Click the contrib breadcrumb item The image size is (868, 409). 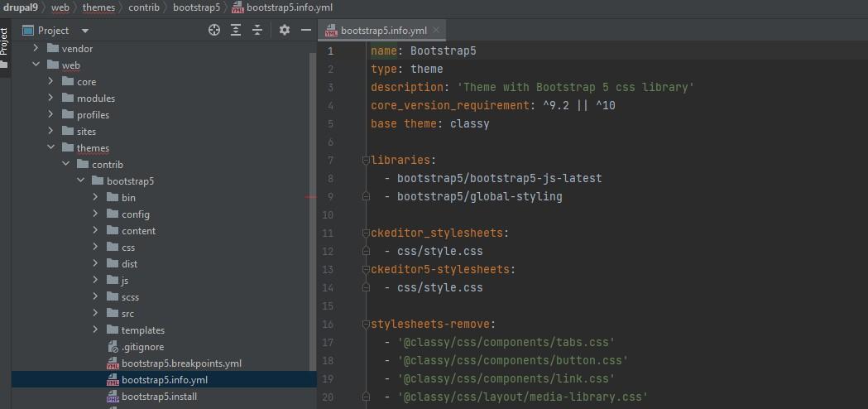point(144,7)
